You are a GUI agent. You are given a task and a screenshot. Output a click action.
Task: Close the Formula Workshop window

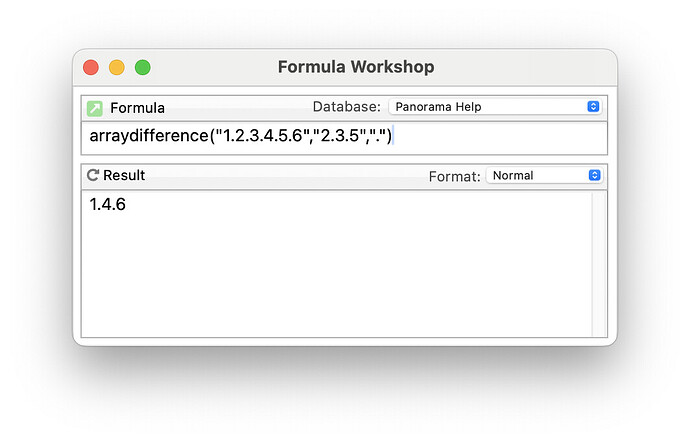pyautogui.click(x=91, y=67)
